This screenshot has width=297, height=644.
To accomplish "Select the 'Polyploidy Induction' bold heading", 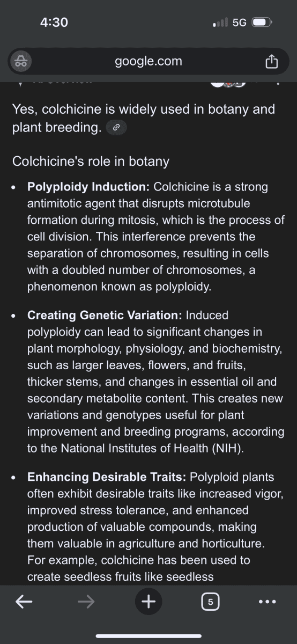I will coord(88,187).
